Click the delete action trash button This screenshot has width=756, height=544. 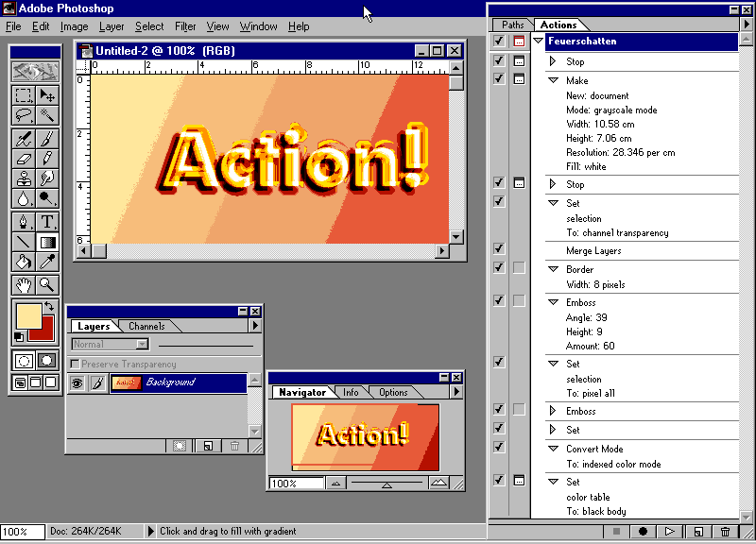point(725,531)
